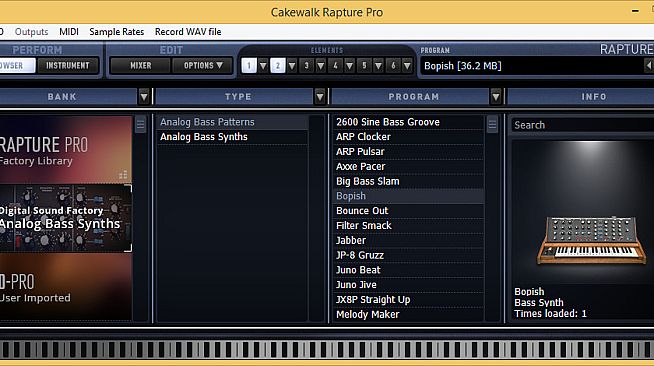This screenshot has width=654, height=366.
Task: Select Digital Sound Factory Analog Bass Synths bank
Action: pos(66,218)
